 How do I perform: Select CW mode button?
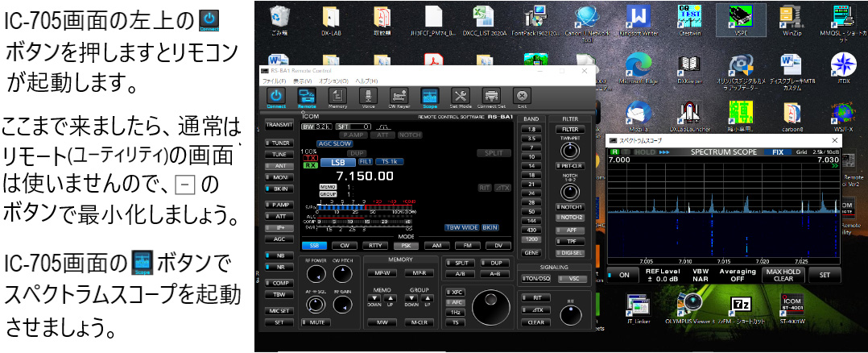[x=345, y=246]
